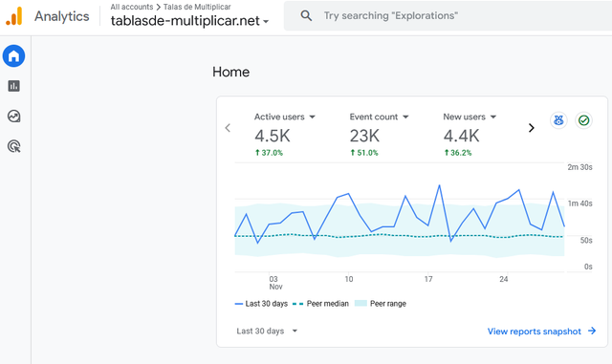612x364 pixels.
Task: Click the Analytics product name
Action: click(61, 16)
